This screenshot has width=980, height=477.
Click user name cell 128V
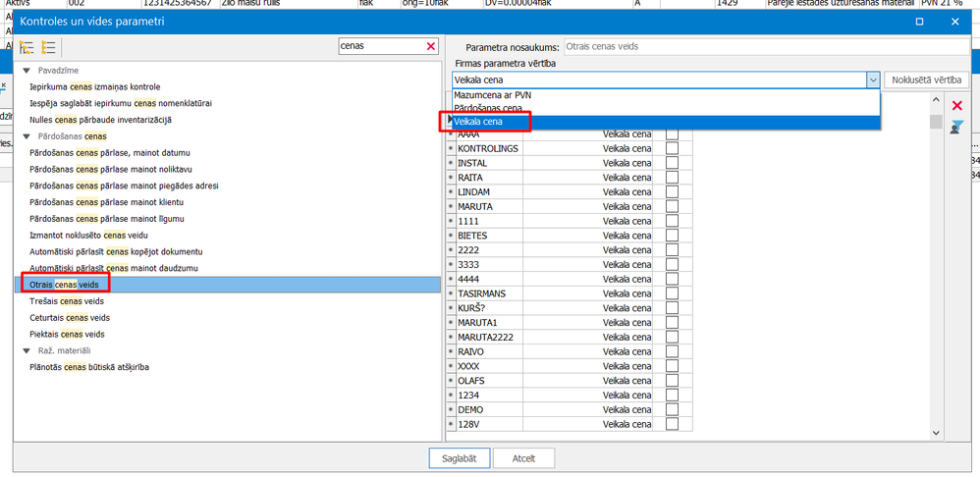(x=489, y=425)
